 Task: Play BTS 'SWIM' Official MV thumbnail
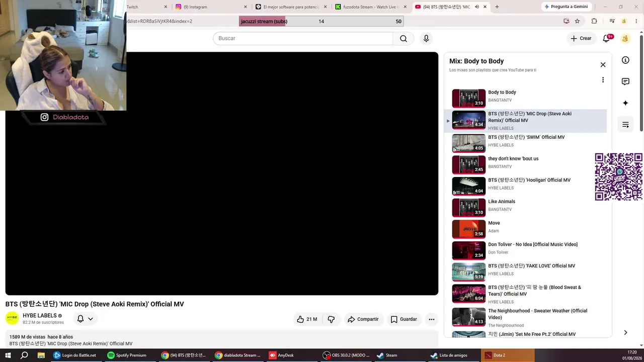coord(469,143)
